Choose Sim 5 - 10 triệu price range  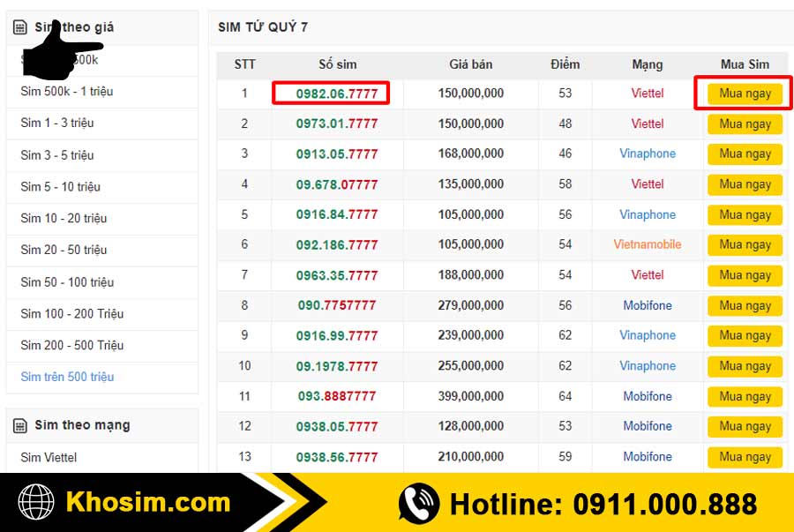point(61,187)
